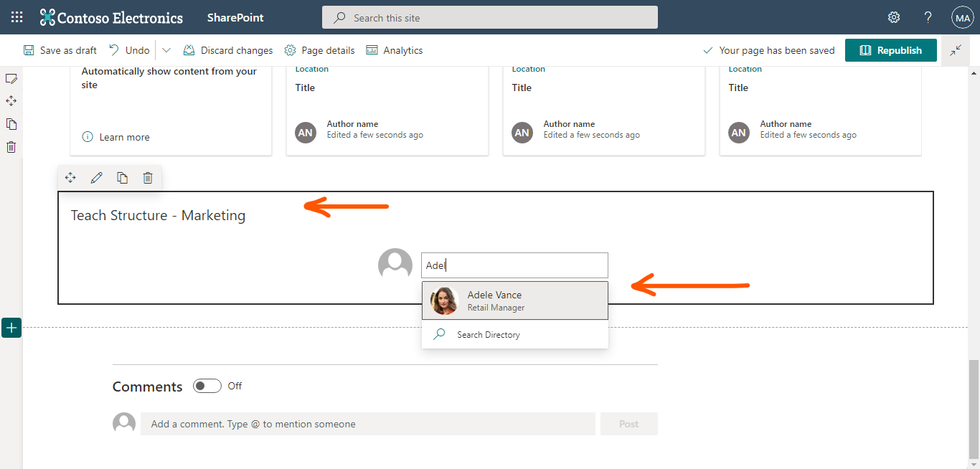Add a new section with the plus button
The width and height of the screenshot is (980, 469).
click(x=11, y=327)
